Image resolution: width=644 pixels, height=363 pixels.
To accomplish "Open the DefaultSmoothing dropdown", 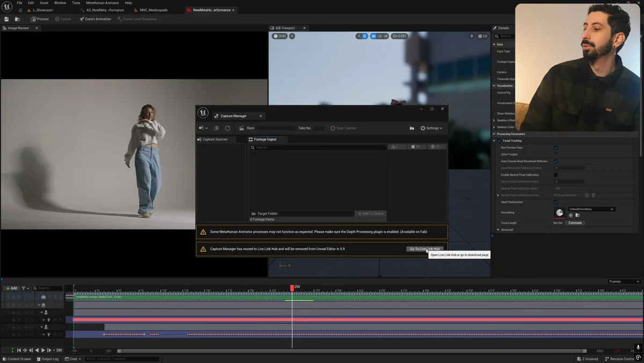I will pyautogui.click(x=591, y=209).
